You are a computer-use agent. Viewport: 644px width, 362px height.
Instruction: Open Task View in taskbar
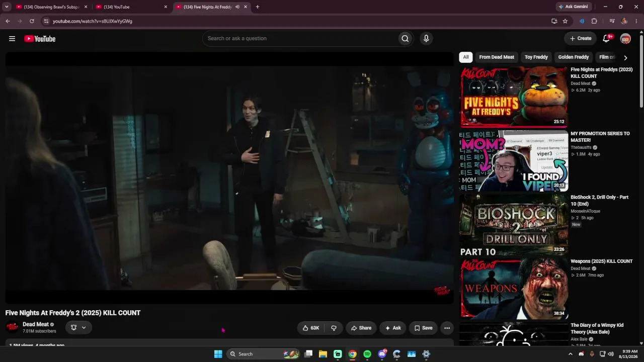click(x=308, y=354)
